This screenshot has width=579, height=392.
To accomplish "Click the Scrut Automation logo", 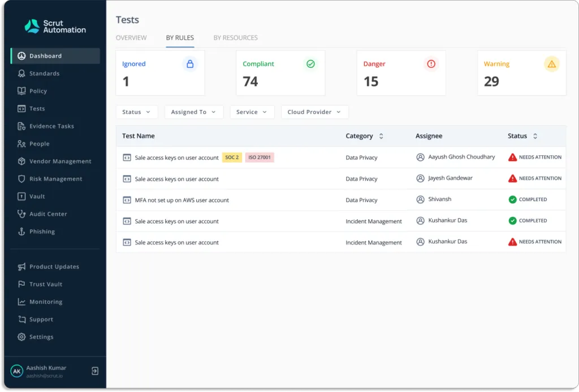I will point(55,26).
